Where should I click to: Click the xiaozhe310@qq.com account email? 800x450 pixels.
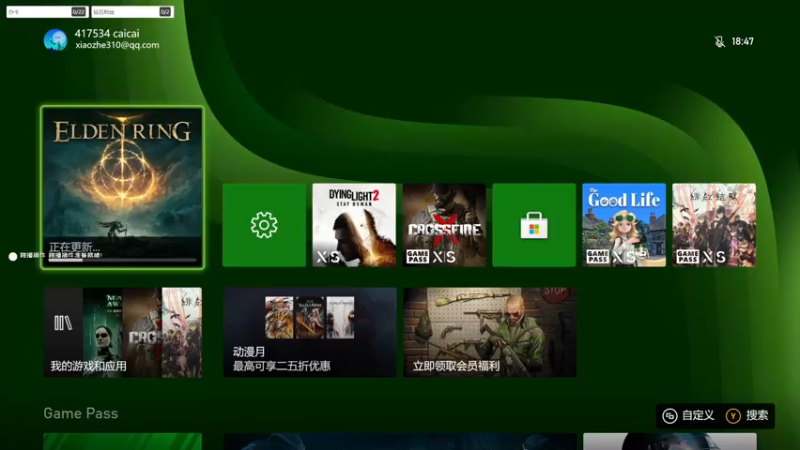[x=117, y=45]
